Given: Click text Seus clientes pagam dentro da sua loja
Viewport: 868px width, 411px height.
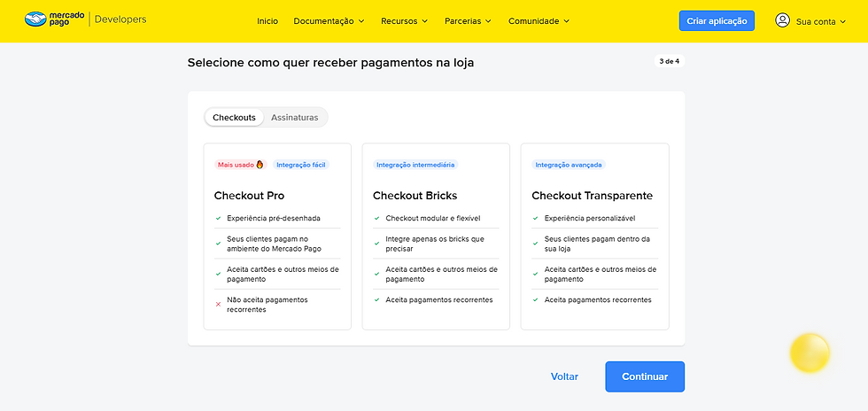Looking at the screenshot, I should [597, 244].
